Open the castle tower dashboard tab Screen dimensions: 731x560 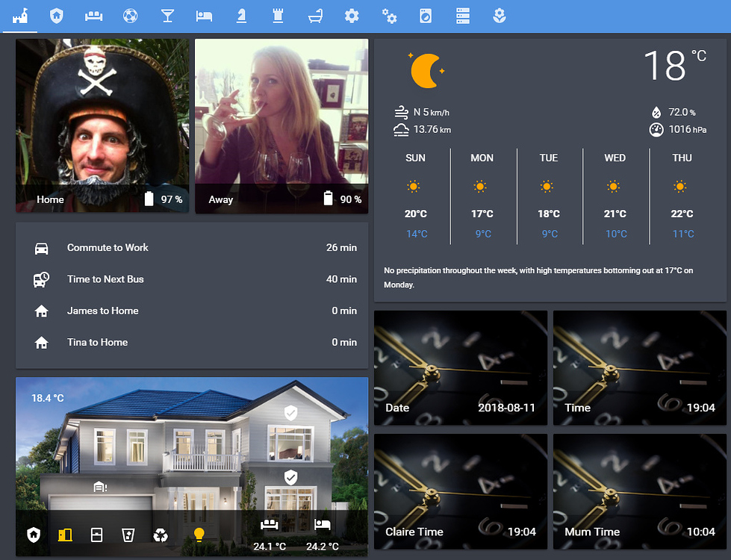[x=278, y=15]
